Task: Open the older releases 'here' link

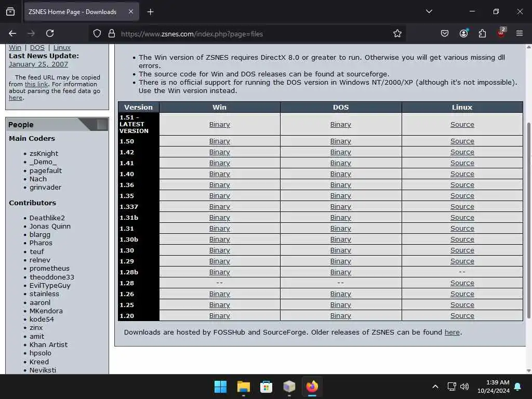Action: (x=453, y=332)
